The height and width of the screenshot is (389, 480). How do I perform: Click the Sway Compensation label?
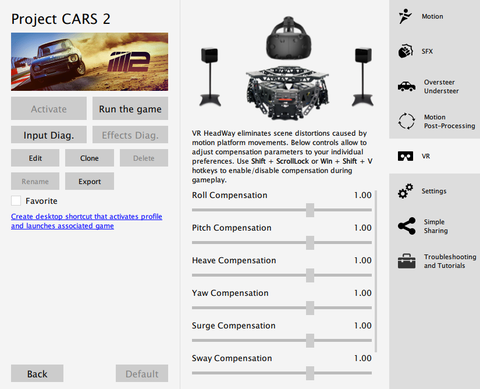[232, 358]
